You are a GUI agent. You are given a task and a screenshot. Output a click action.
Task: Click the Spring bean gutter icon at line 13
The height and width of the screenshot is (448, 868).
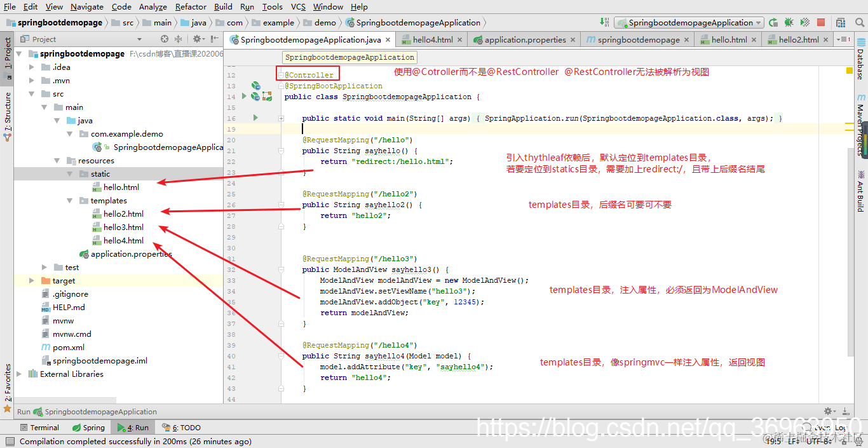255,86
